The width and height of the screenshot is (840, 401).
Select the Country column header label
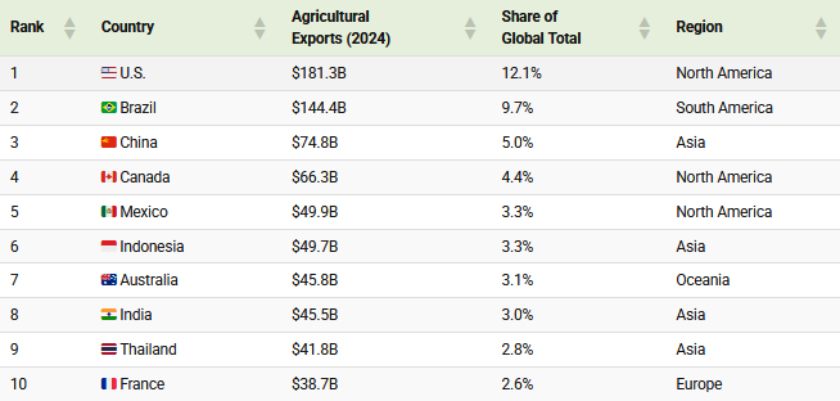coord(128,27)
